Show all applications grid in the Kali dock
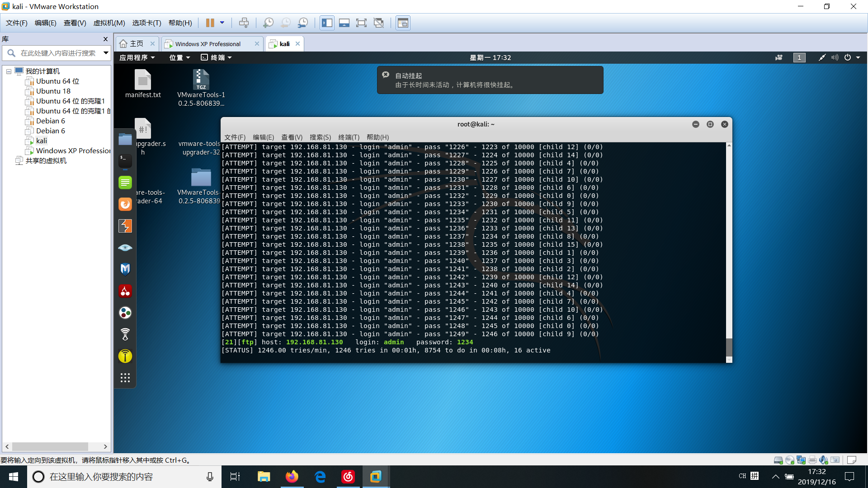Screen dimensions: 868x488 click(125, 378)
